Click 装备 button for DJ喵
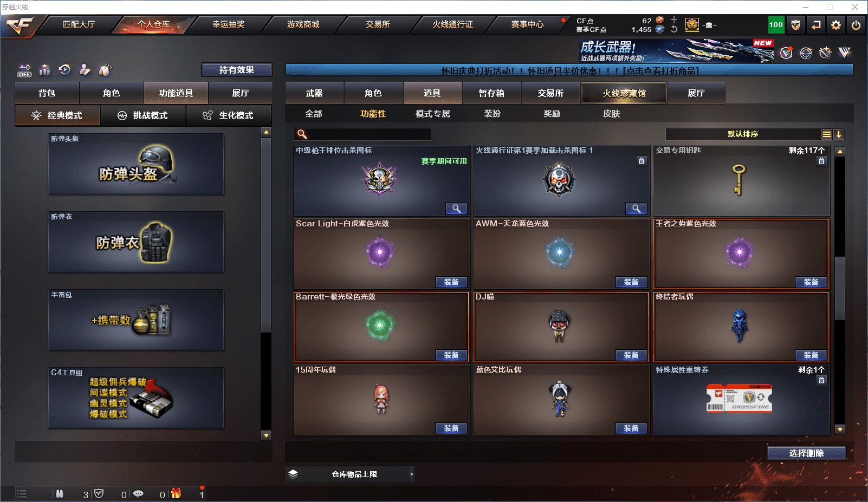This screenshot has height=502, width=868. pyautogui.click(x=631, y=355)
